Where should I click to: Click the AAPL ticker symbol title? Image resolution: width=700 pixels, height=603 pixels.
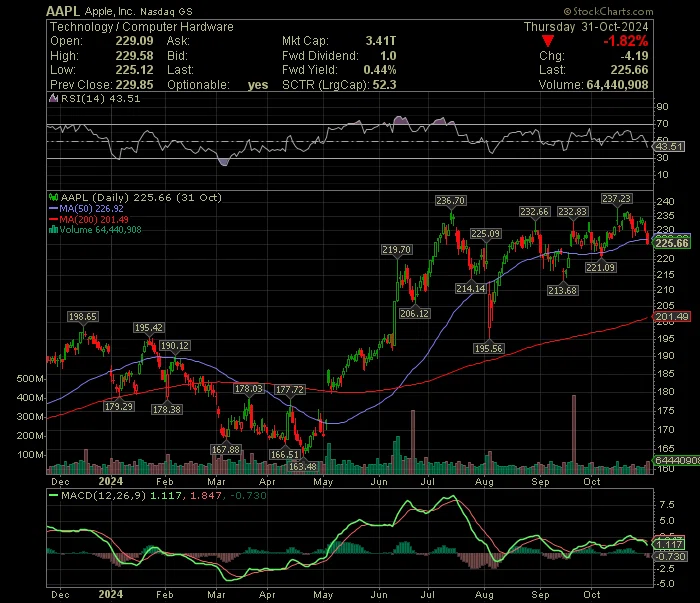point(63,11)
